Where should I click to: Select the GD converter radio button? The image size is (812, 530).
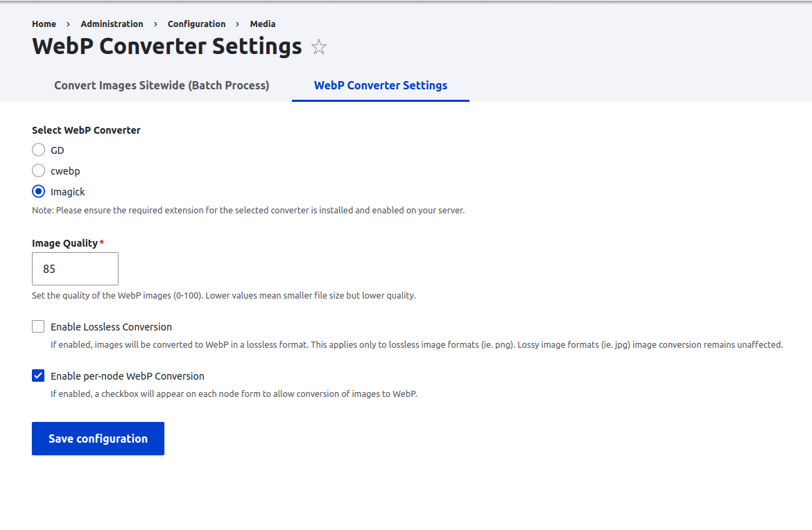point(38,150)
